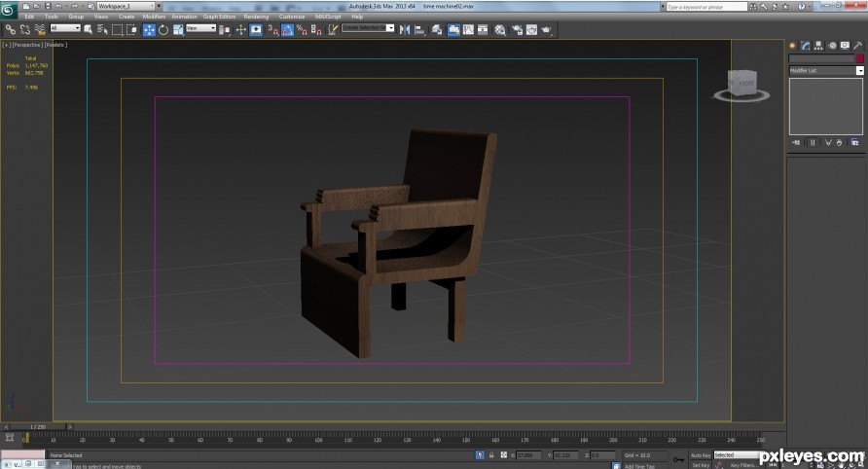This screenshot has width=868, height=469.
Task: Toggle Angle Snap
Action: [287, 30]
